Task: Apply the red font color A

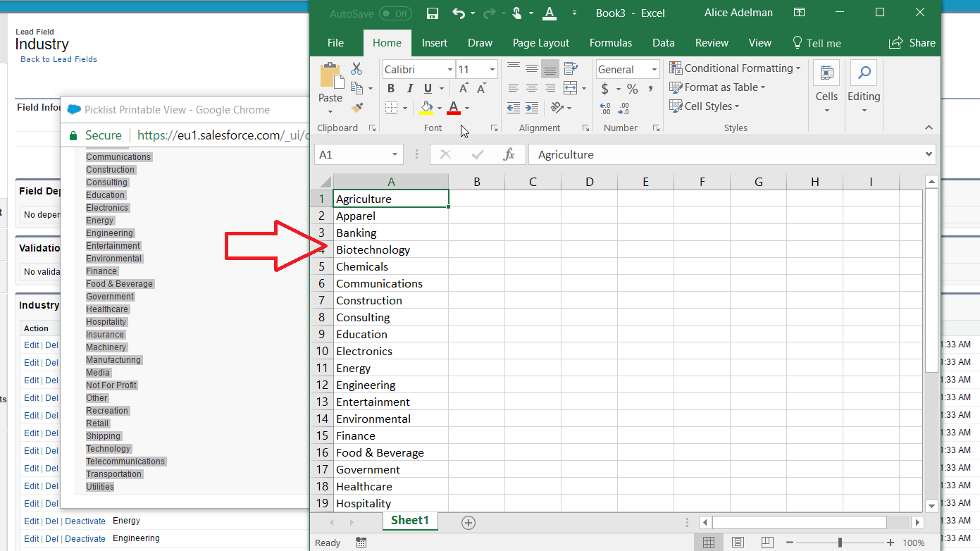Action: [454, 108]
